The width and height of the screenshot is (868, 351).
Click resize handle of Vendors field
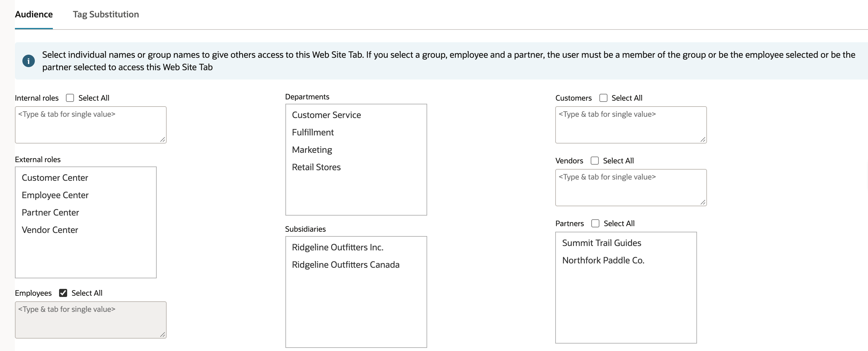click(703, 202)
